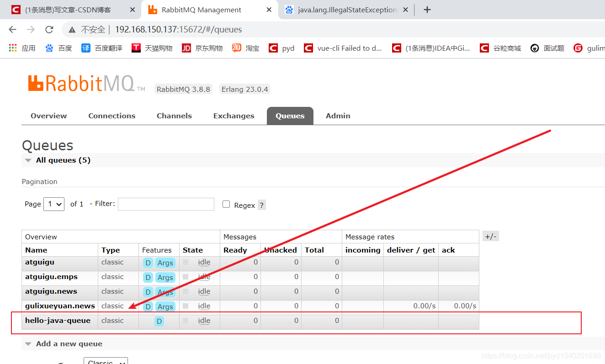The width and height of the screenshot is (605, 364).
Task: Click the Args badge in atguigu.emps row
Action: [x=165, y=278]
